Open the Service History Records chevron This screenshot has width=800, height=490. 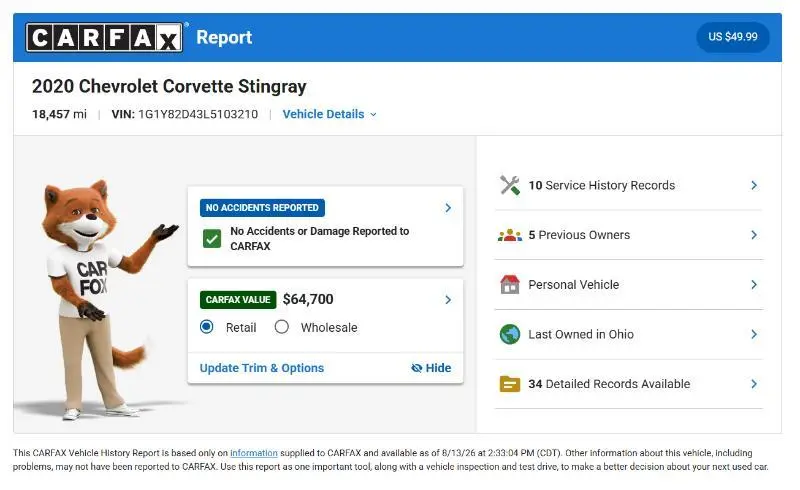click(x=754, y=185)
